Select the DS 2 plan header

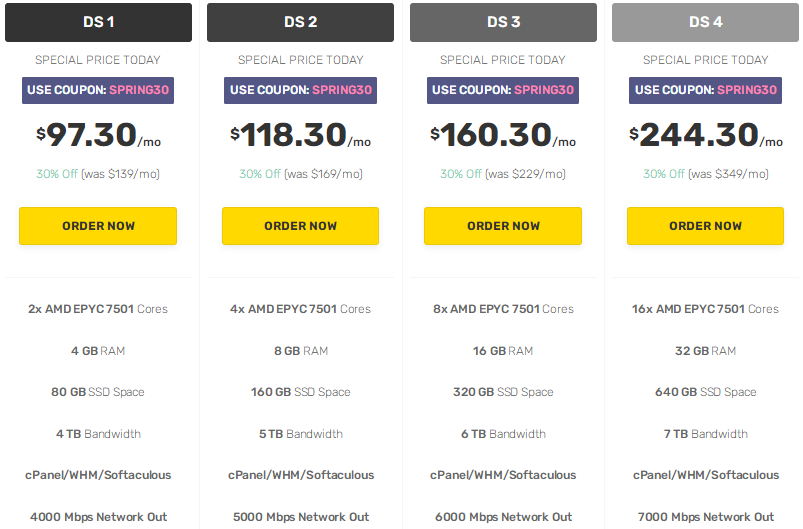tap(300, 22)
